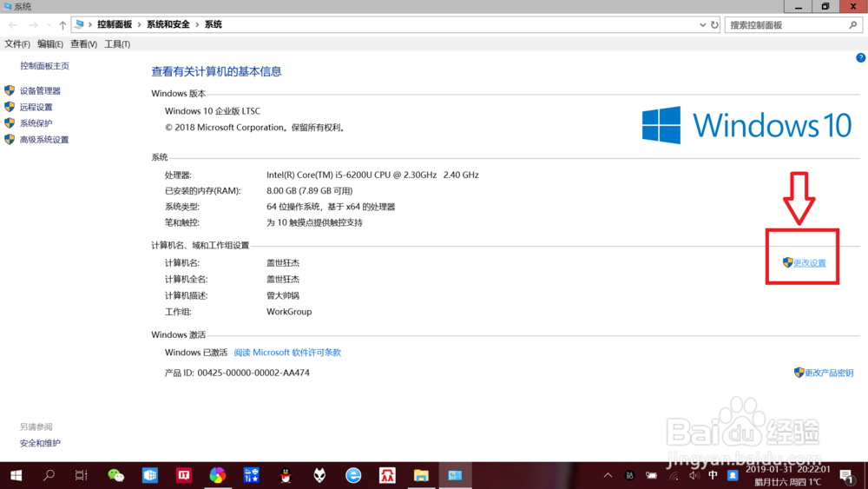The width and height of the screenshot is (868, 489).
Task: Open the QQ penguin taskbar icon
Action: coord(286,475)
